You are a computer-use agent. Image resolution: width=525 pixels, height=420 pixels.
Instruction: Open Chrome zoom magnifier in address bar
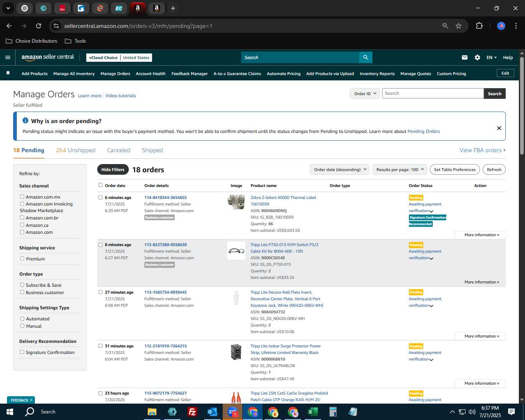(445, 26)
